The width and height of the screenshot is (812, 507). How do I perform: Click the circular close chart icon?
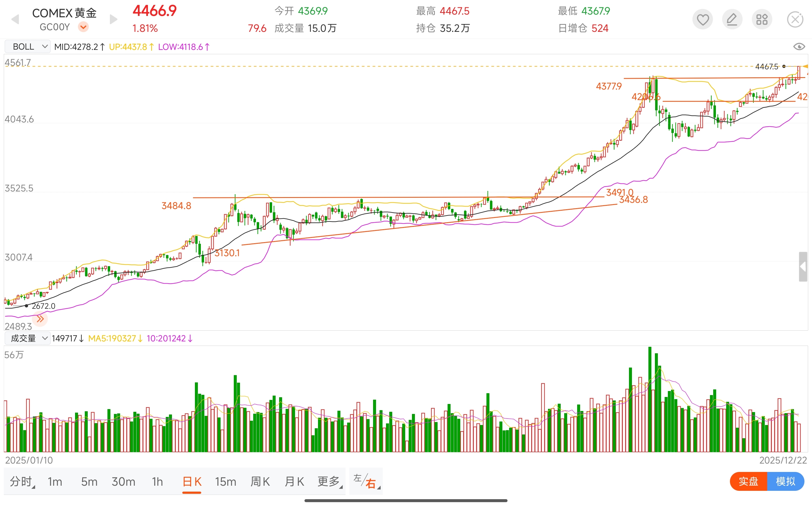(x=795, y=19)
